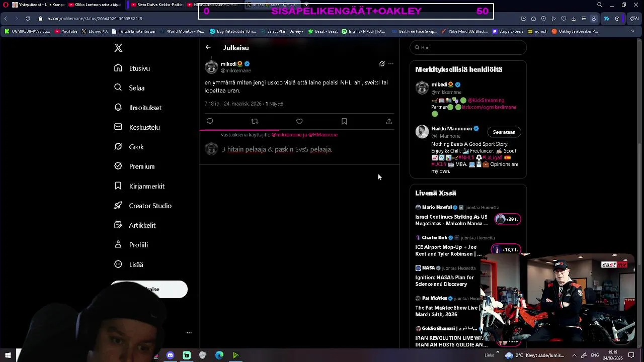The width and height of the screenshot is (644, 362).
Task: Follow Heikki Mannonen with Seurataan button
Action: pos(504,132)
